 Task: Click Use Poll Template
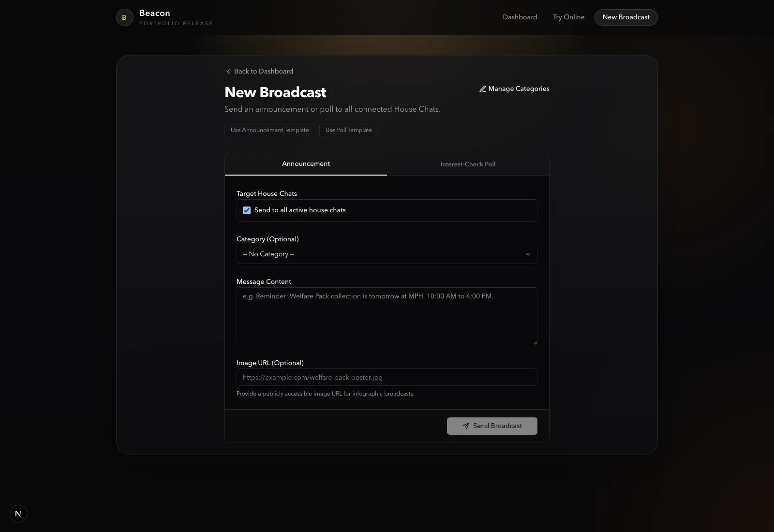pyautogui.click(x=348, y=130)
